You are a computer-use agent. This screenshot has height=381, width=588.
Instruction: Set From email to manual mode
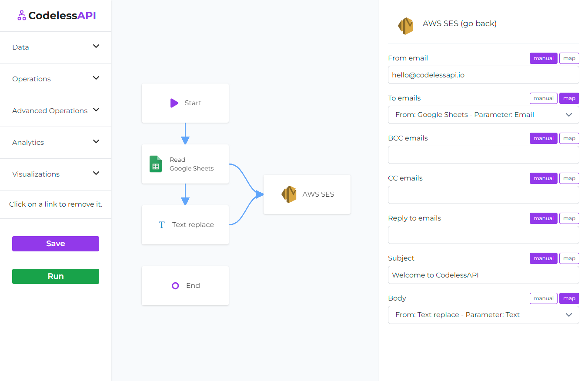click(544, 58)
